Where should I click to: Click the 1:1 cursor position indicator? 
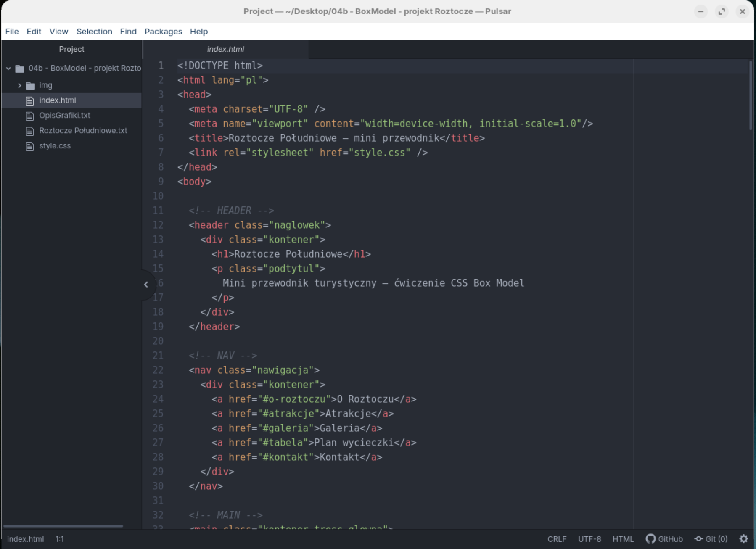point(60,539)
